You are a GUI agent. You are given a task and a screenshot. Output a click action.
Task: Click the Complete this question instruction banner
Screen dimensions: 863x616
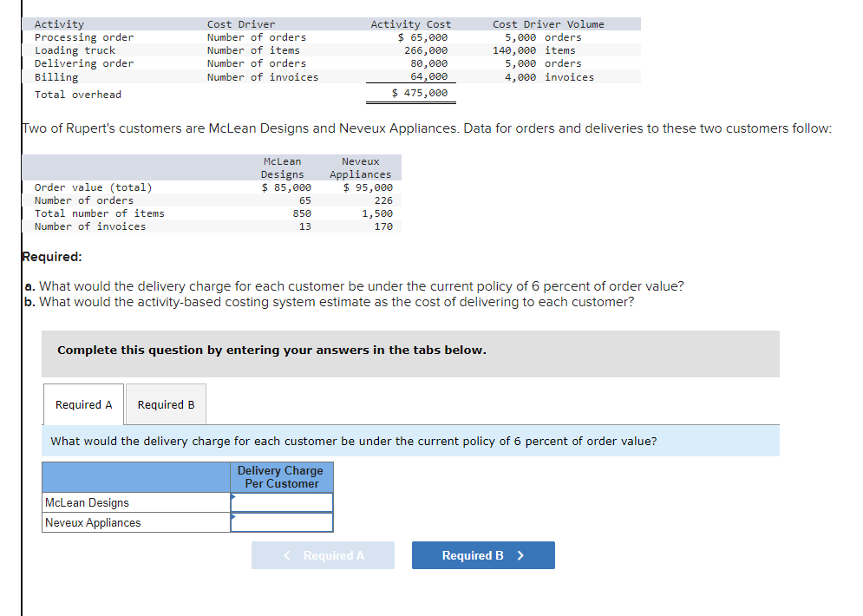(x=410, y=354)
